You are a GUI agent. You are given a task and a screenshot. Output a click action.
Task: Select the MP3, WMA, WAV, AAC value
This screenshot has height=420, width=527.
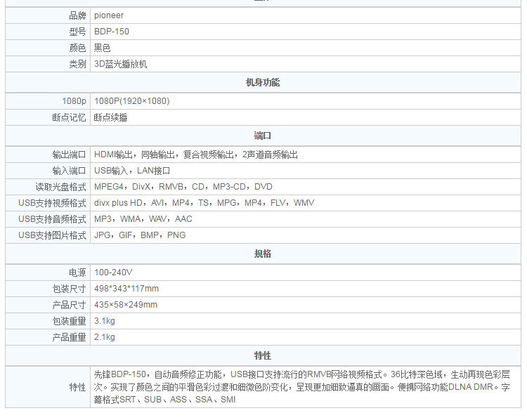(143, 219)
